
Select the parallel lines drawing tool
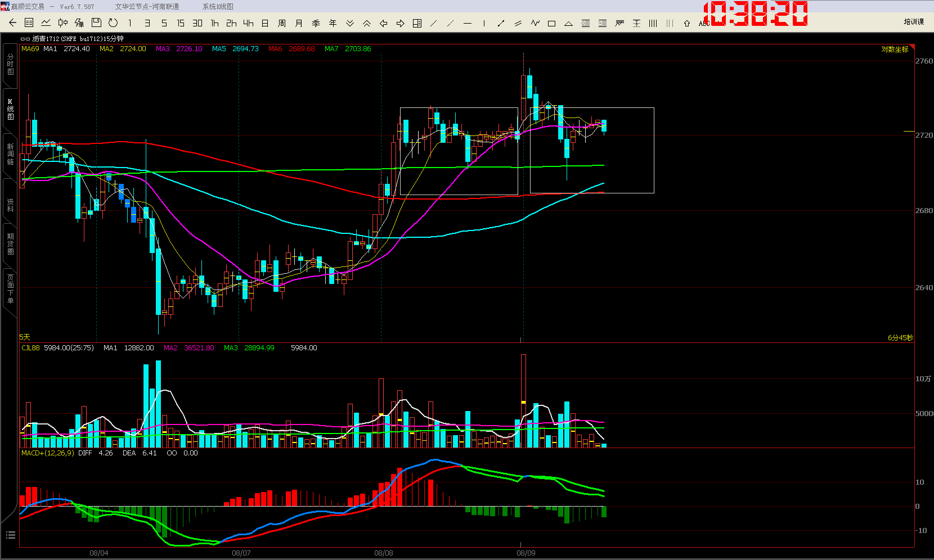(x=518, y=23)
